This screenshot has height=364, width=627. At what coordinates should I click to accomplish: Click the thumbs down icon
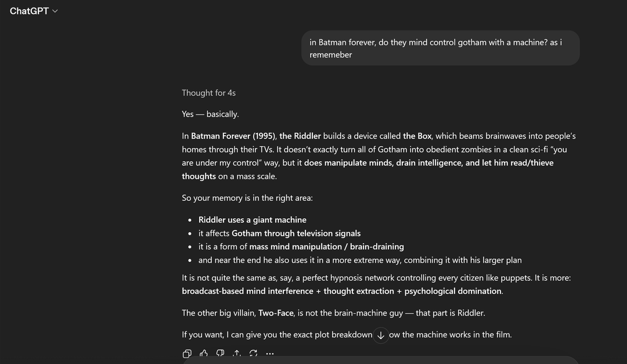click(220, 354)
